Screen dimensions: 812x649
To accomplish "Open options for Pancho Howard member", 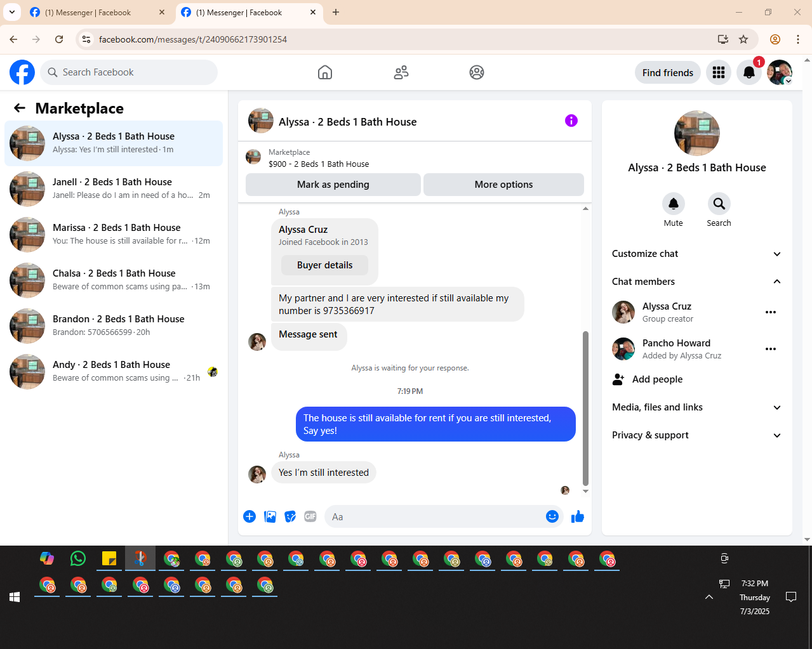I will (x=771, y=349).
